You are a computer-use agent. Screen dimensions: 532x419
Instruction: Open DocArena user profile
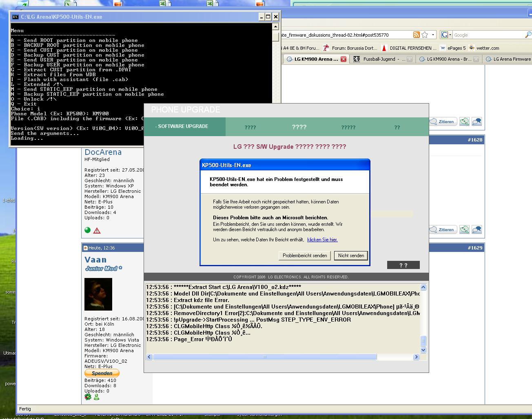103,152
